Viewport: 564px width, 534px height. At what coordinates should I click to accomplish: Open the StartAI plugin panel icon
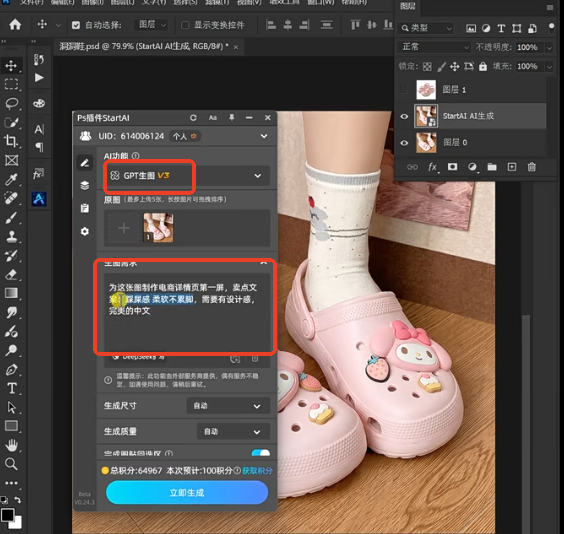(x=39, y=198)
